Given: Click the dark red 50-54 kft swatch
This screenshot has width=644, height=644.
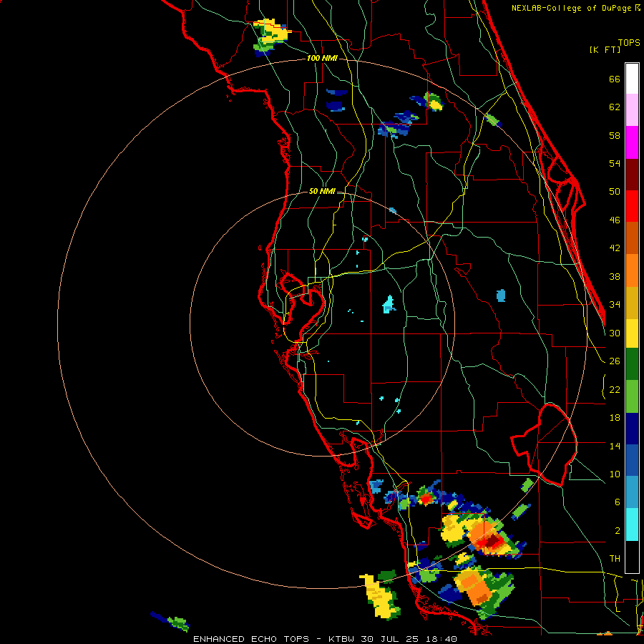Looking at the screenshot, I should 632,175.
